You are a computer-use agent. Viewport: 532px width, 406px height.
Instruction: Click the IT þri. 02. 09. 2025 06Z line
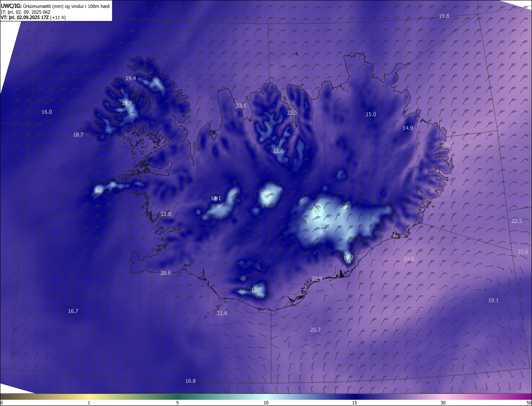point(26,12)
